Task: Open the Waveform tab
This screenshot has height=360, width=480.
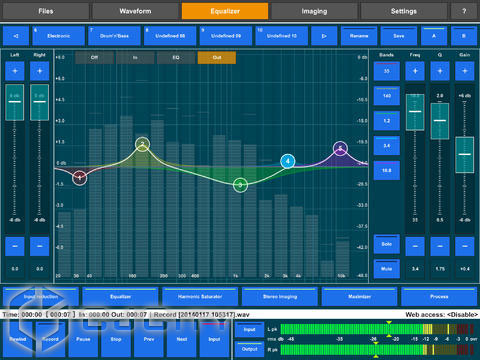Action: pyautogui.click(x=135, y=11)
